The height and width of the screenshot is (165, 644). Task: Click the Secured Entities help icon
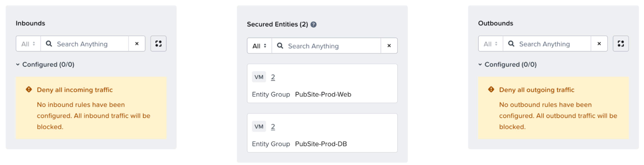[313, 24]
